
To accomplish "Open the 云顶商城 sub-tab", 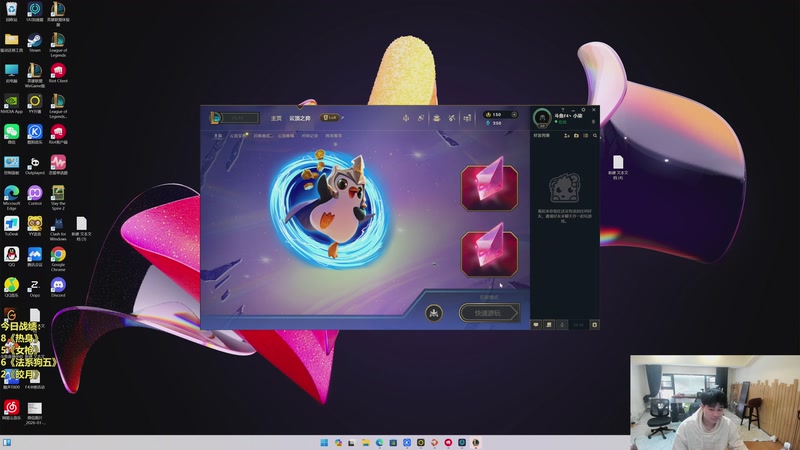I will [286, 136].
